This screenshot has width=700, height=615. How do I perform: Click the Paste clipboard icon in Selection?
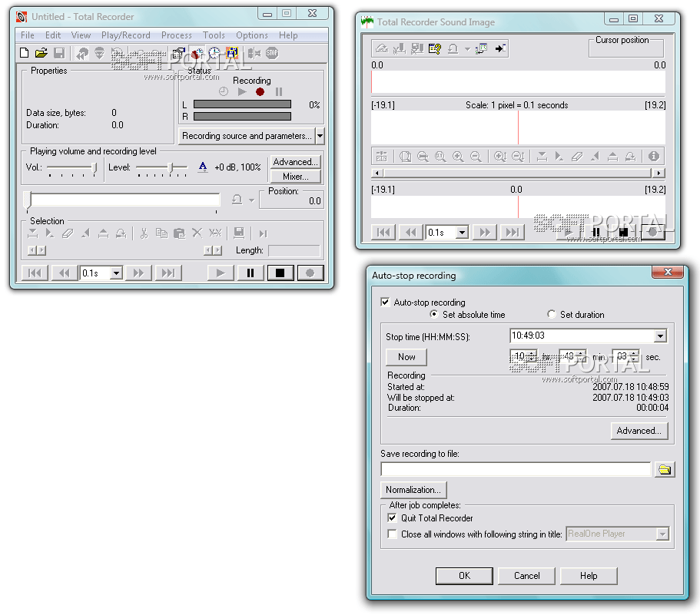tap(179, 233)
